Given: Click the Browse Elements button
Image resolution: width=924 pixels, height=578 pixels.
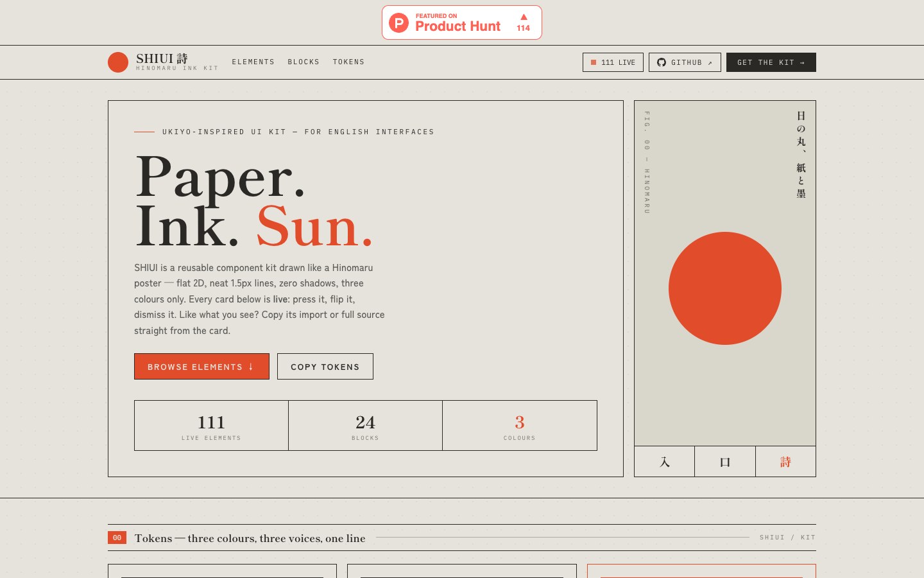Looking at the screenshot, I should (x=201, y=367).
